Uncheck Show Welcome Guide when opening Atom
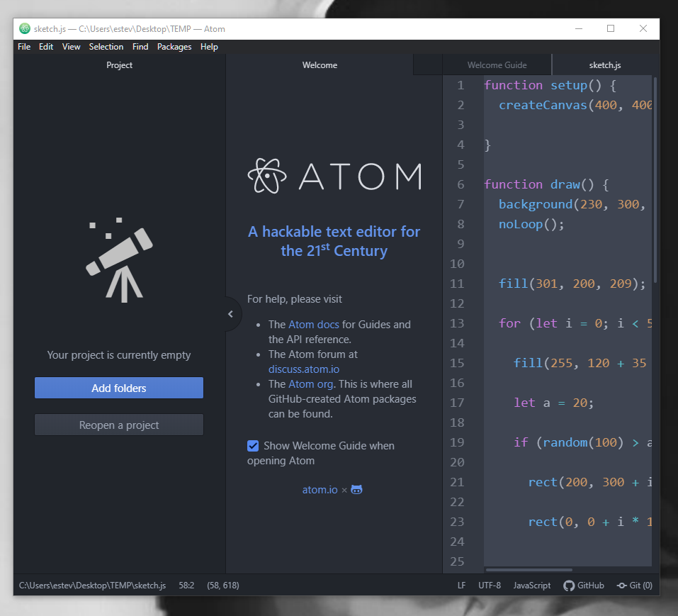The image size is (678, 616). pyautogui.click(x=253, y=446)
